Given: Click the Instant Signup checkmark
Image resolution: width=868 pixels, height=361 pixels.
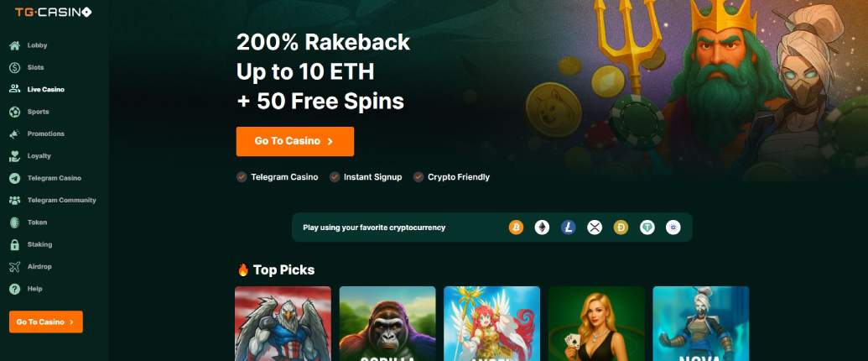Looking at the screenshot, I should point(335,177).
